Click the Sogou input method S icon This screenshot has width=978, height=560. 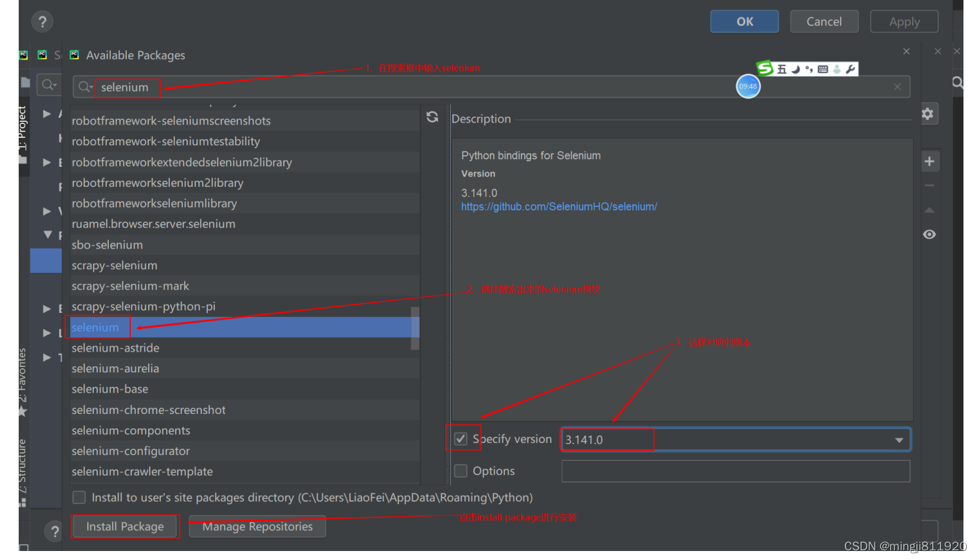pyautogui.click(x=765, y=68)
